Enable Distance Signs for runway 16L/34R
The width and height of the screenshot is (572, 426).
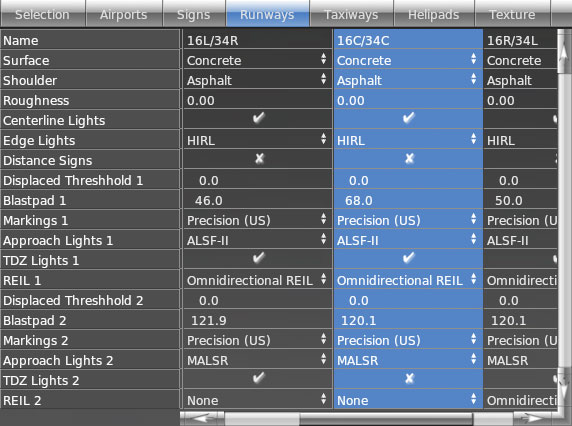point(259,159)
